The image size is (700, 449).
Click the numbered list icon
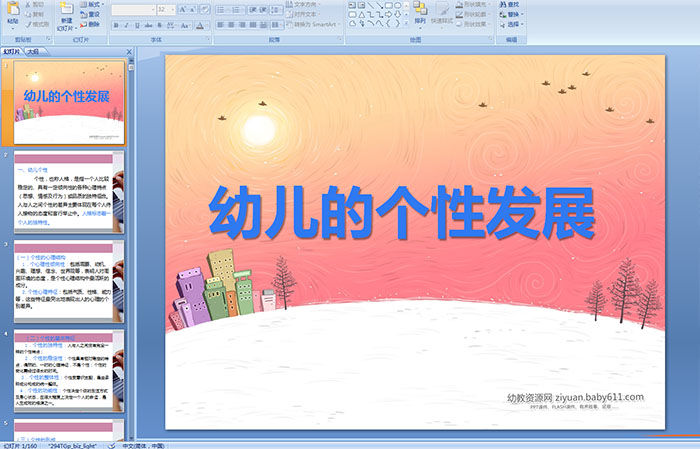coord(237,9)
